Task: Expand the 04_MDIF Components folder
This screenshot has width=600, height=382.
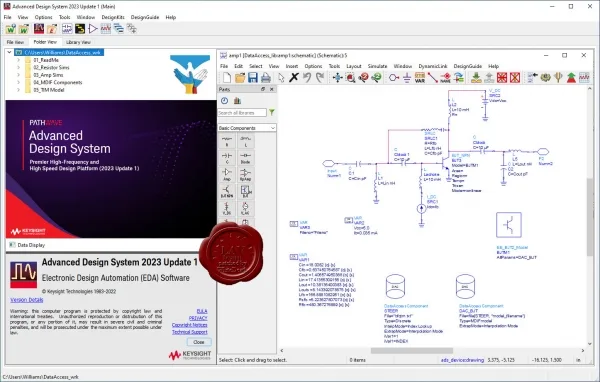Action: coord(18,82)
